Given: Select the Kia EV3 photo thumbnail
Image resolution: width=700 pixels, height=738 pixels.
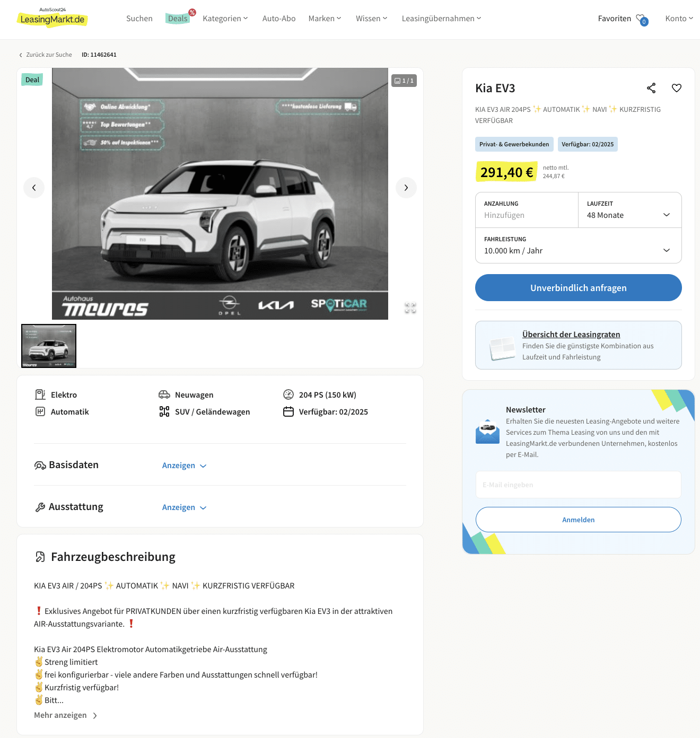Looking at the screenshot, I should (x=49, y=346).
